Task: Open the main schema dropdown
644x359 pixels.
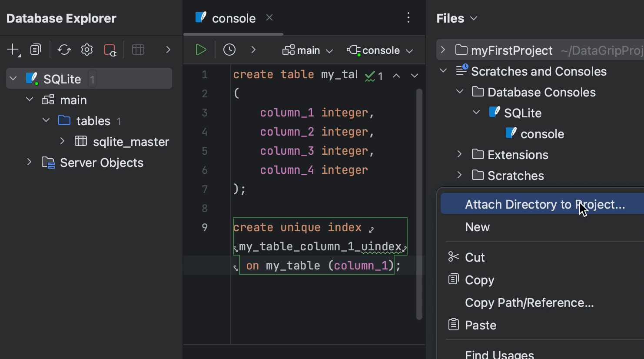Action: (307, 50)
